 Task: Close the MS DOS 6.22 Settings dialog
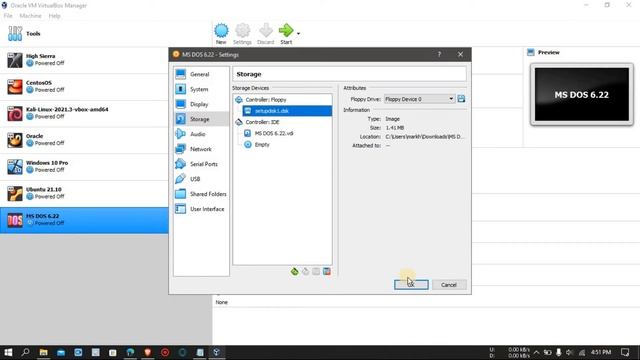pos(460,54)
